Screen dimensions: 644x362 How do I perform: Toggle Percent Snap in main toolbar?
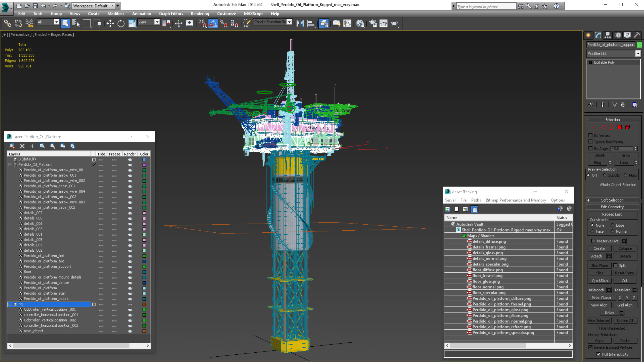[224, 23]
